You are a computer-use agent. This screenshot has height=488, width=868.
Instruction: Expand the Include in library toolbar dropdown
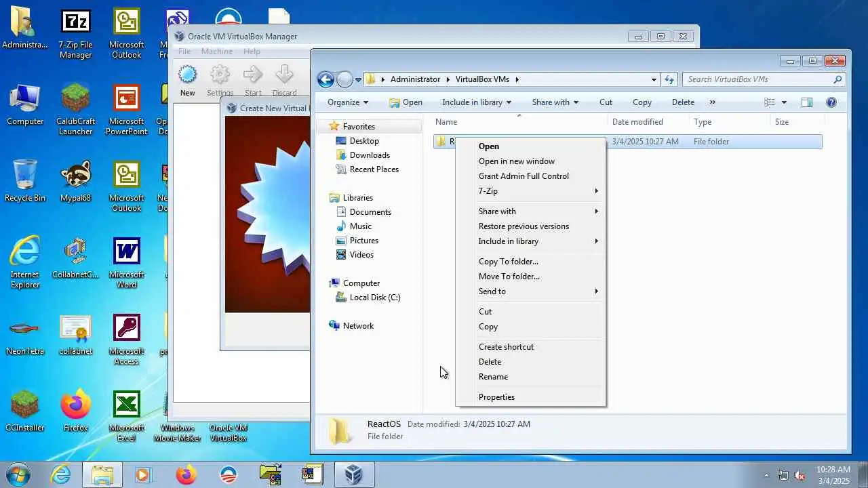pyautogui.click(x=477, y=102)
